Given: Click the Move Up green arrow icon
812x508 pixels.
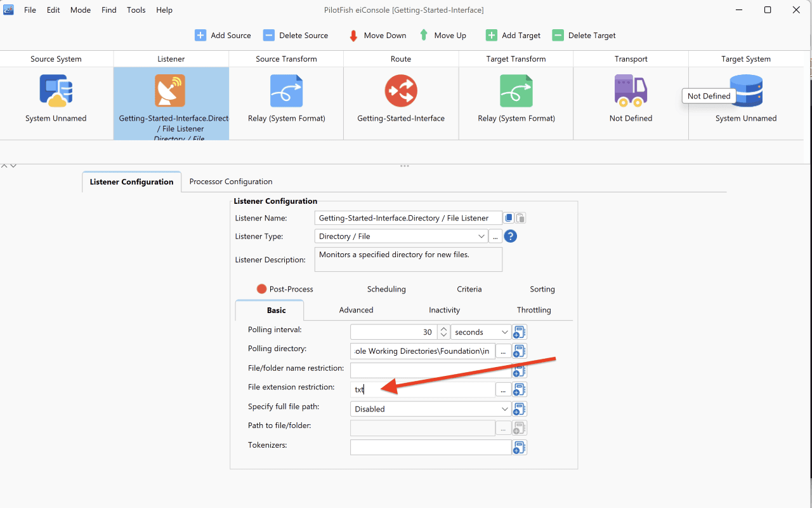Looking at the screenshot, I should [424, 36].
